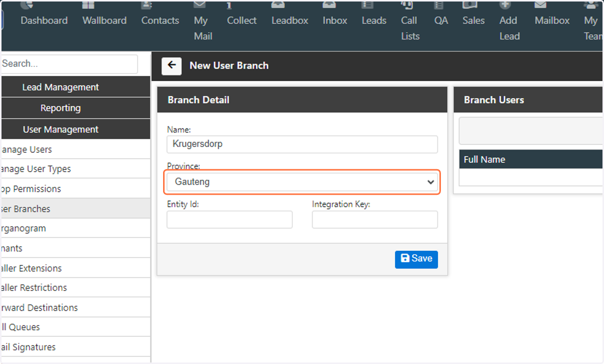Collapse the User Management section
The width and height of the screenshot is (604, 364).
pyautogui.click(x=75, y=129)
